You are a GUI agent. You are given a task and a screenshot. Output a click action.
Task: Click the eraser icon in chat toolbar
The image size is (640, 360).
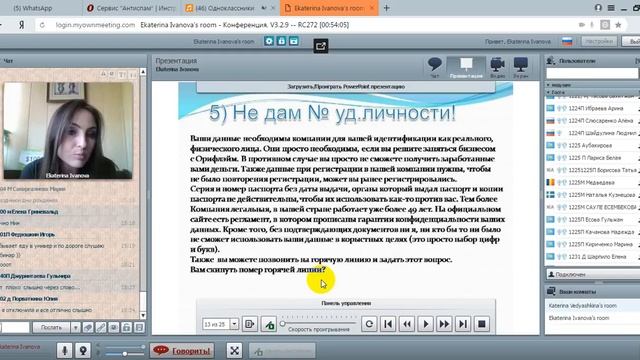pyautogui.click(x=88, y=327)
